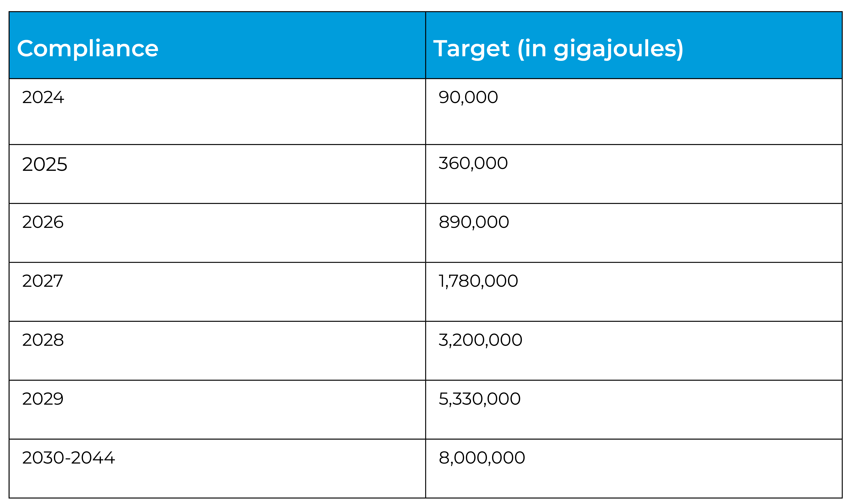Select the 2024 compliance year cell
The height and width of the screenshot is (504, 849).
pos(43,98)
